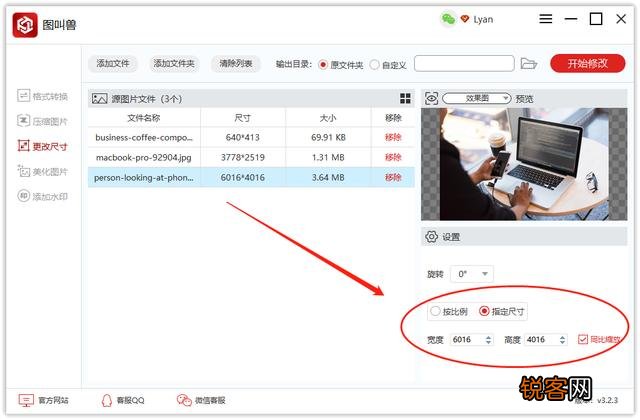Remove business-coffee file via 移除
The height and width of the screenshot is (420, 640).
(393, 138)
